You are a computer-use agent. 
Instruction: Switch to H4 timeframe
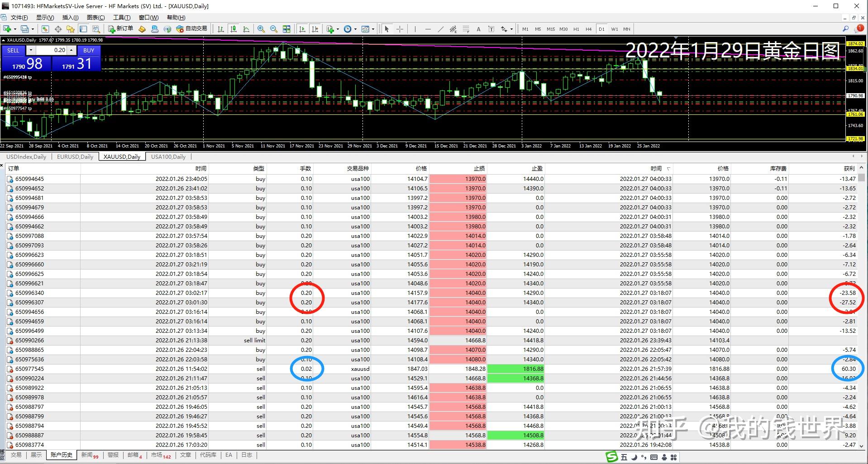pyautogui.click(x=589, y=29)
